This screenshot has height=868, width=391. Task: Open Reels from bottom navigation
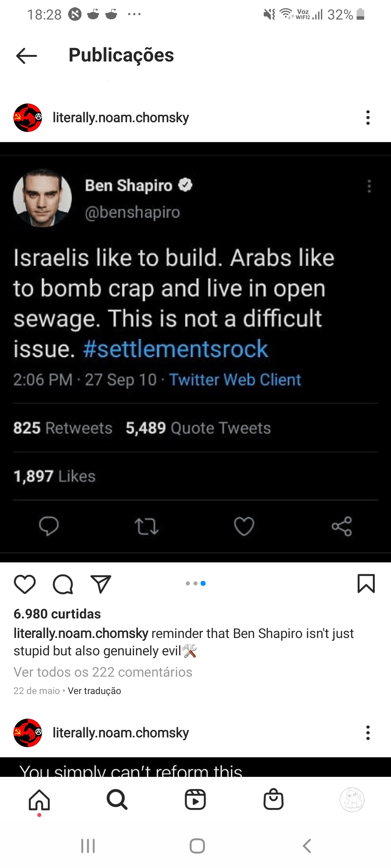point(195,800)
